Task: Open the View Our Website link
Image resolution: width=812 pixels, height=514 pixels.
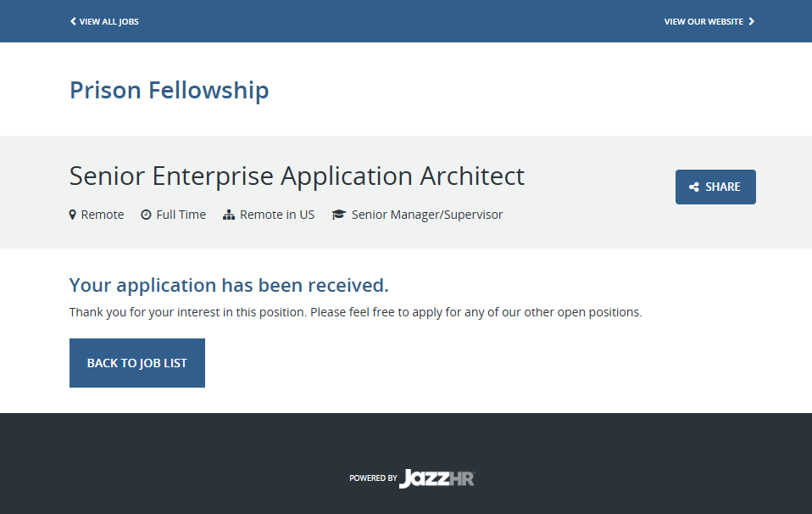Action: pos(704,21)
